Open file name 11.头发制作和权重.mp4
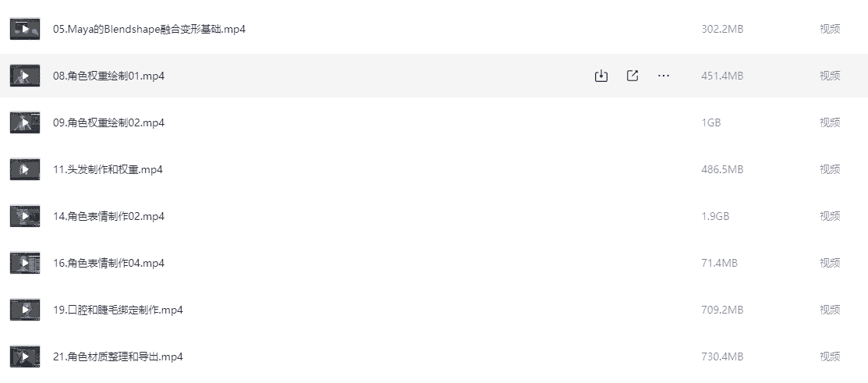The height and width of the screenshot is (383, 868). point(108,169)
